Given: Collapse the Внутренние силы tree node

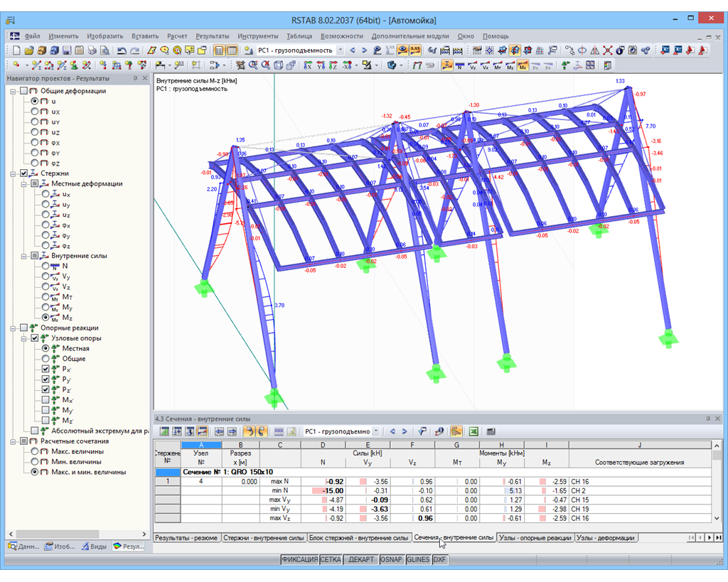Looking at the screenshot, I should 24,256.
